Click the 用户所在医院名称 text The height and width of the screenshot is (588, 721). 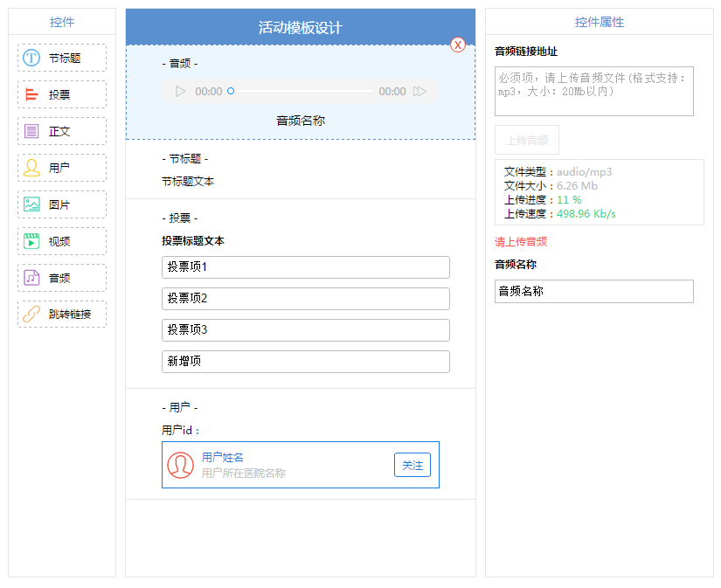[x=244, y=473]
